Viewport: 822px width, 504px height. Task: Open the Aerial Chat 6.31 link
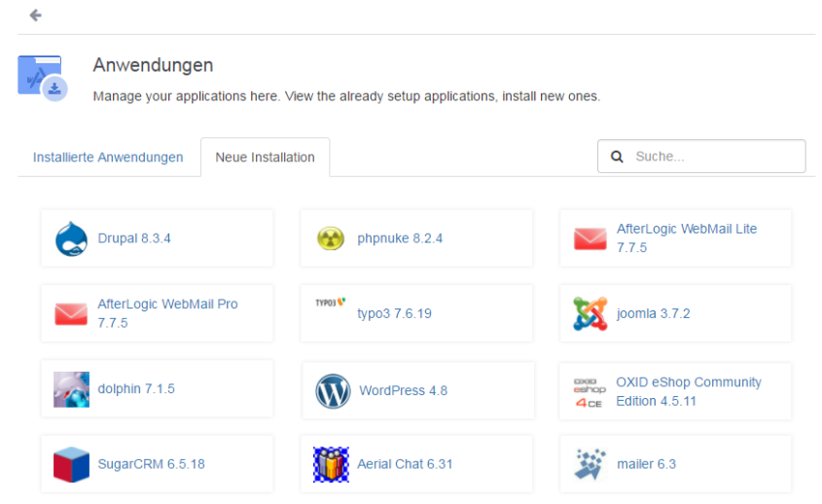(405, 464)
